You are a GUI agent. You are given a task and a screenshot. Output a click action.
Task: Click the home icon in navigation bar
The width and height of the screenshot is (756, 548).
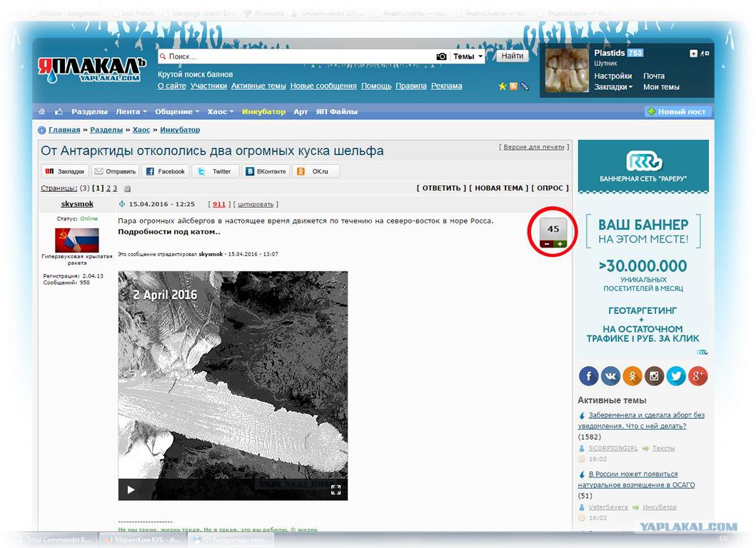tap(42, 112)
